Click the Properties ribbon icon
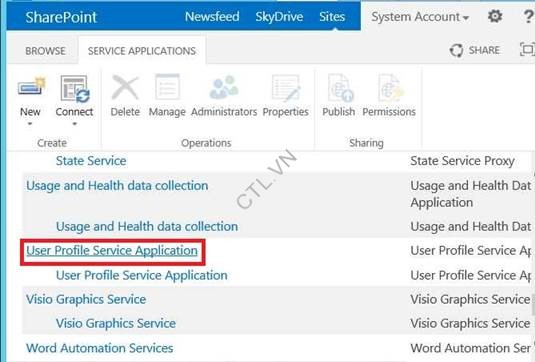 (286, 88)
